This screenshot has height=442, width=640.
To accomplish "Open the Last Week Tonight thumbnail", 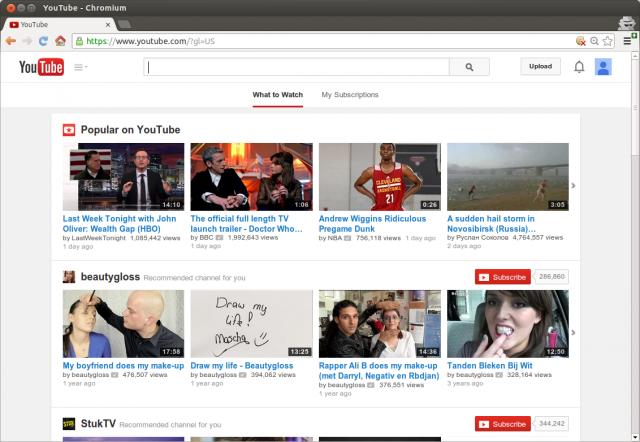I will (123, 177).
